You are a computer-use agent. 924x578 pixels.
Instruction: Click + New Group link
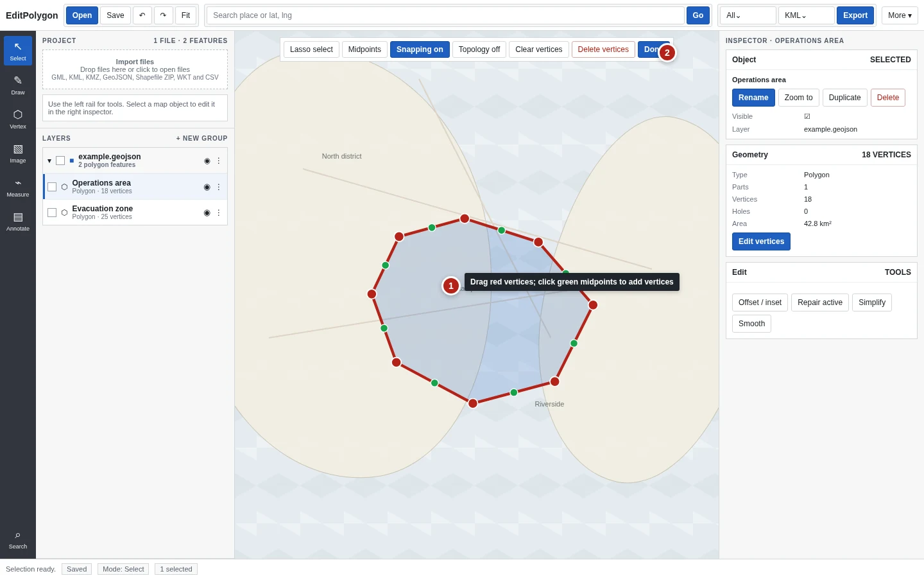tap(202, 138)
